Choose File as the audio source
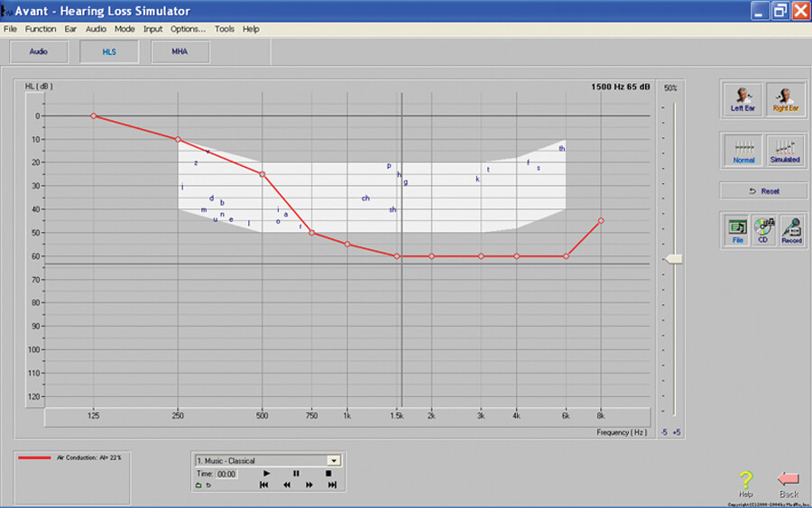812x508 pixels. tap(736, 230)
